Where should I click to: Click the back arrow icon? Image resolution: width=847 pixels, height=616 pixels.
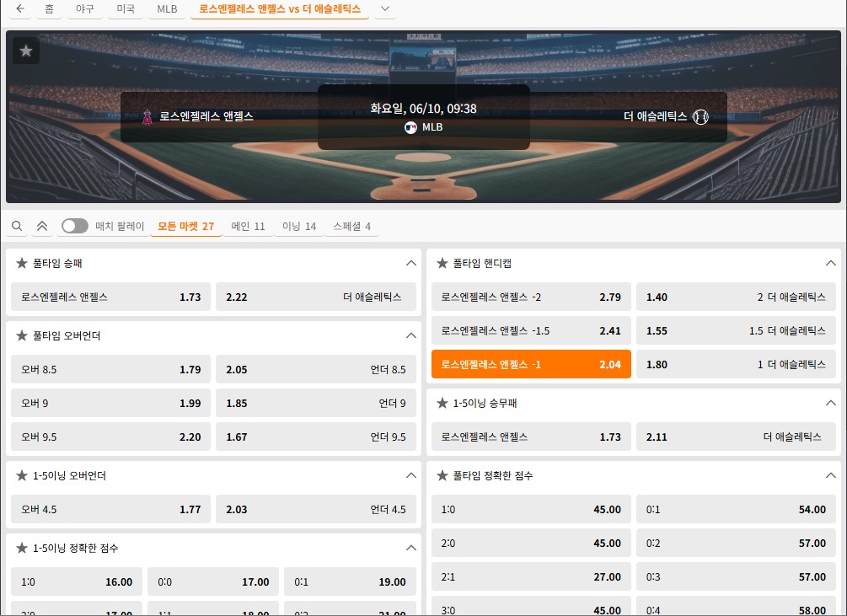(20, 8)
